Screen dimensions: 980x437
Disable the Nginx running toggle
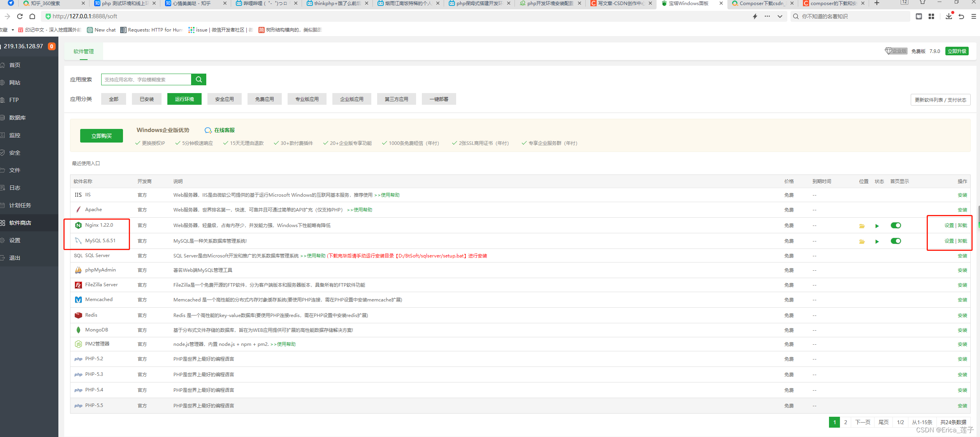pyautogui.click(x=896, y=225)
